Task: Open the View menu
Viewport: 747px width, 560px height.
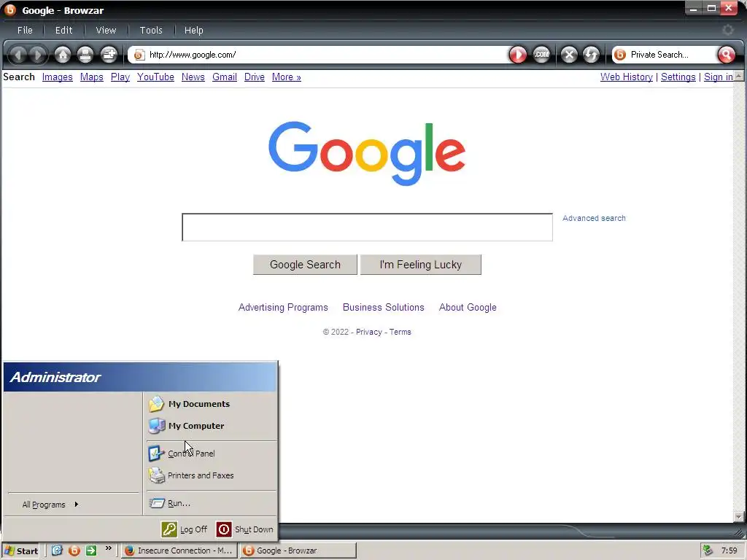Action: [106, 30]
